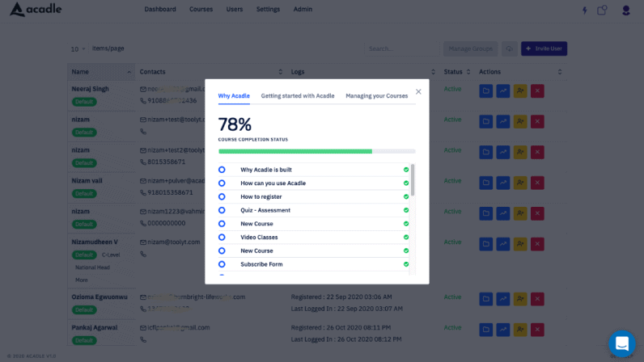This screenshot has height=362, width=644.
Task: Focus the Search input field
Action: coord(401,48)
